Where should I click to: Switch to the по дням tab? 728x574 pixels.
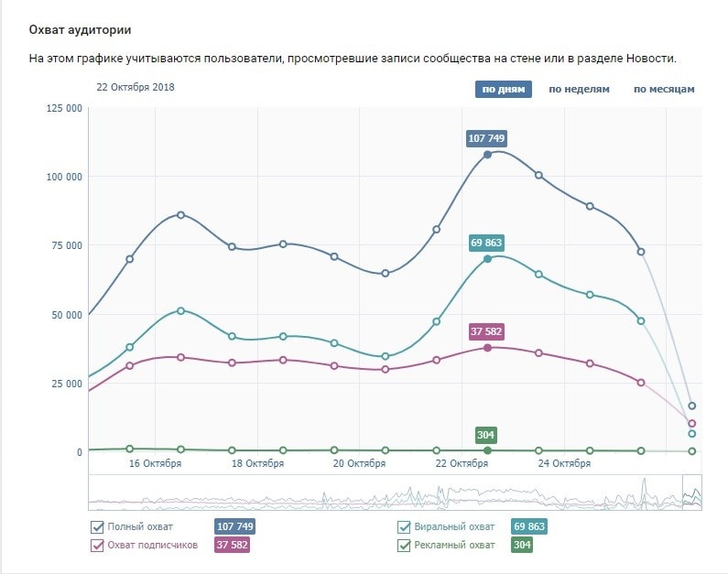pos(503,89)
